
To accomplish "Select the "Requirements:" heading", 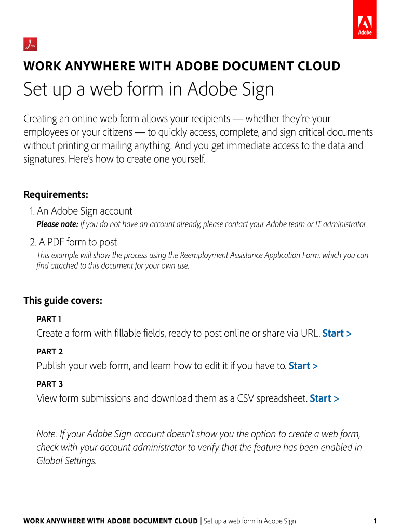I will pyautogui.click(x=56, y=195).
